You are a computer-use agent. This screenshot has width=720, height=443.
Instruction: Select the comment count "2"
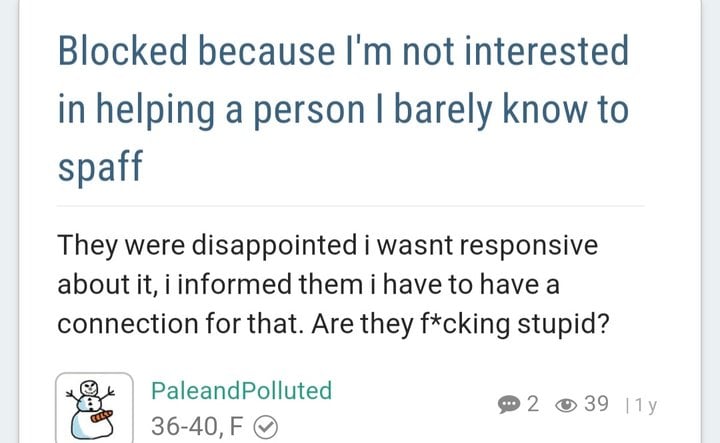tap(533, 404)
